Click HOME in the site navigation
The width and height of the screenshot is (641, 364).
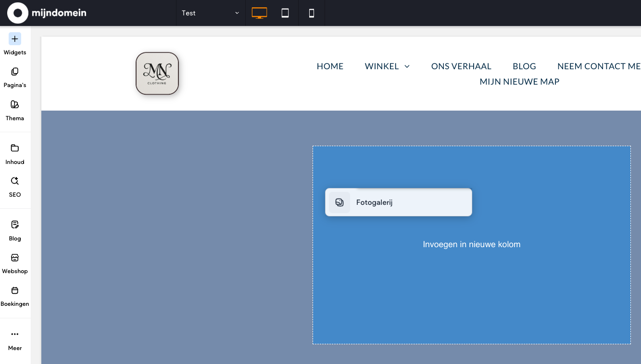(x=330, y=66)
